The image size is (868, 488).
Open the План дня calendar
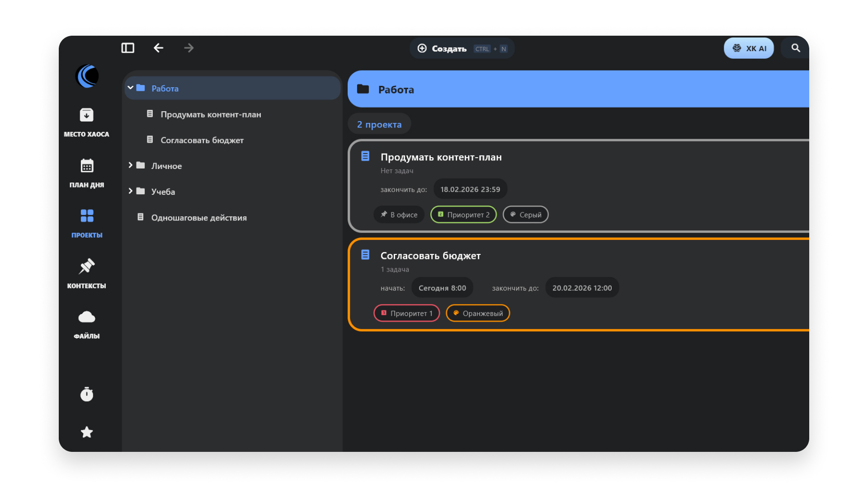click(x=86, y=173)
